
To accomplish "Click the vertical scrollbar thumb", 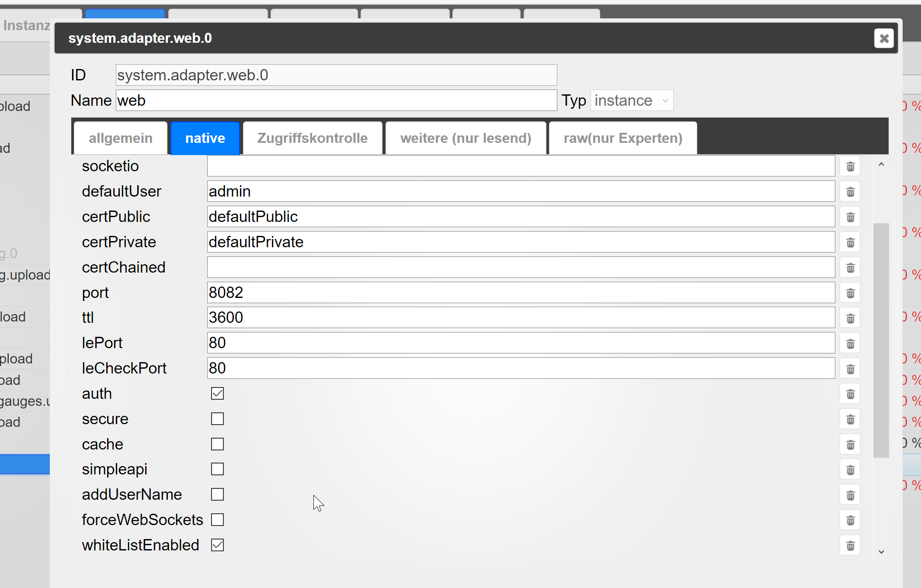I will tap(881, 341).
